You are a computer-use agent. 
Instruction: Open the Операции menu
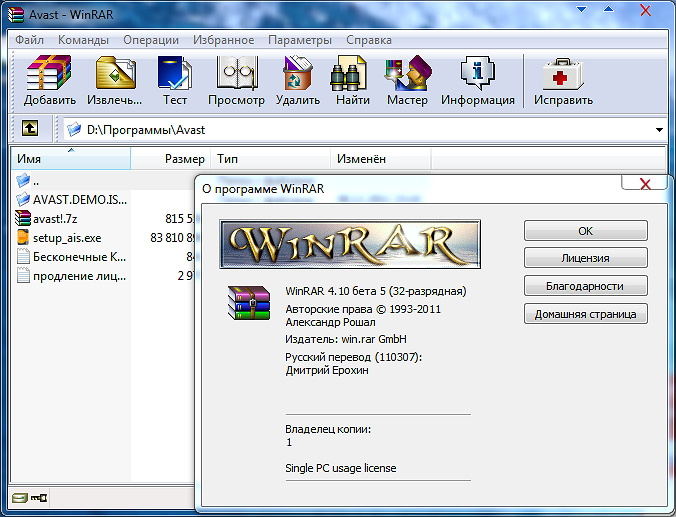(151, 40)
